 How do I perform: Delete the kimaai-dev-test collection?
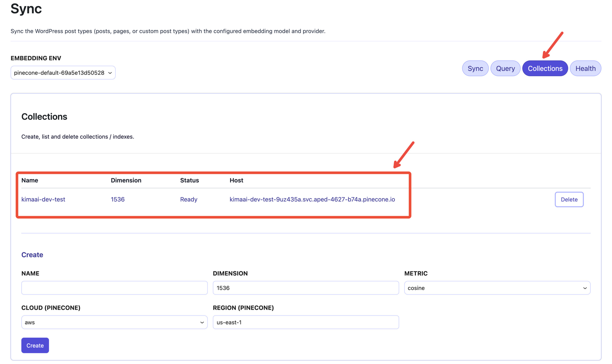pyautogui.click(x=569, y=199)
